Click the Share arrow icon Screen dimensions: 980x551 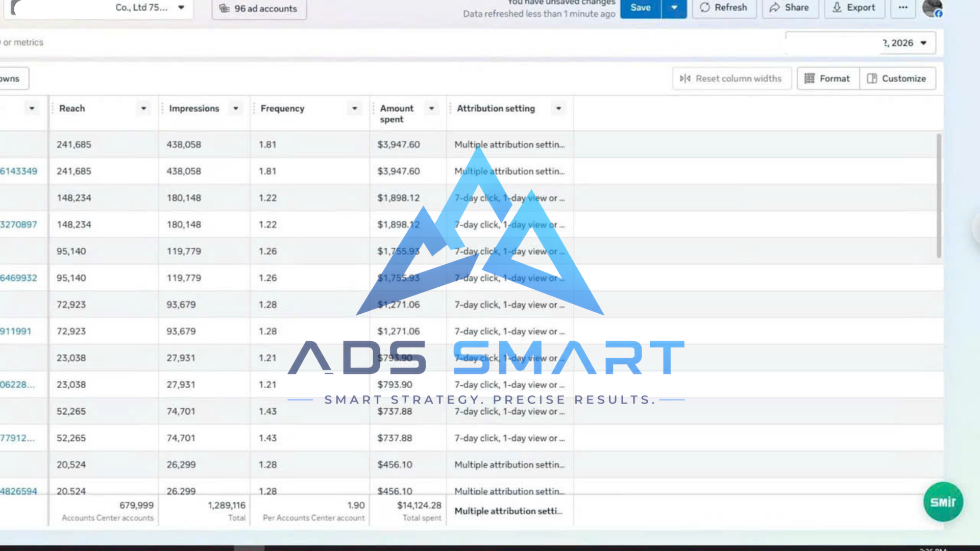click(774, 8)
